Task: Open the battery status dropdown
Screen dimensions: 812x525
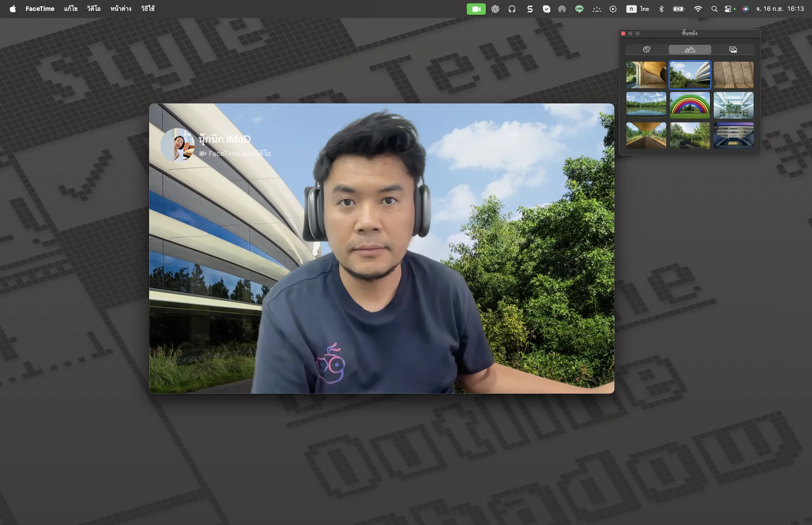Action: (678, 9)
